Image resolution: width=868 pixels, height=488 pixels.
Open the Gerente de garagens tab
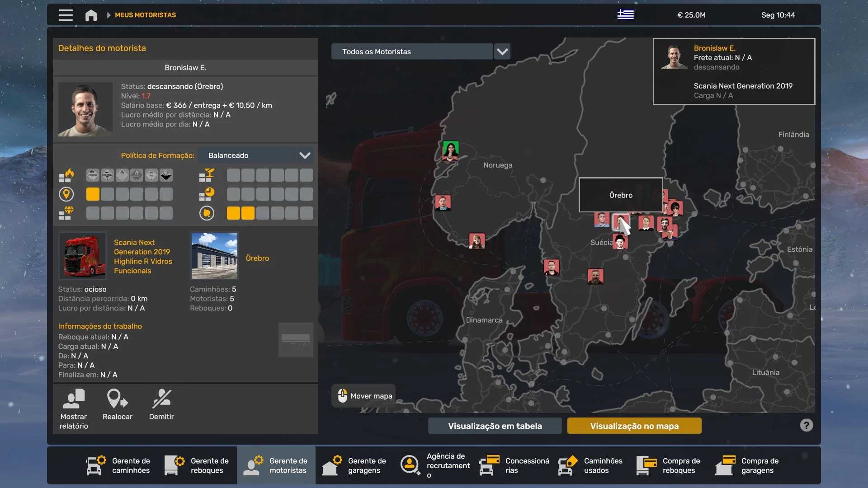point(354,465)
